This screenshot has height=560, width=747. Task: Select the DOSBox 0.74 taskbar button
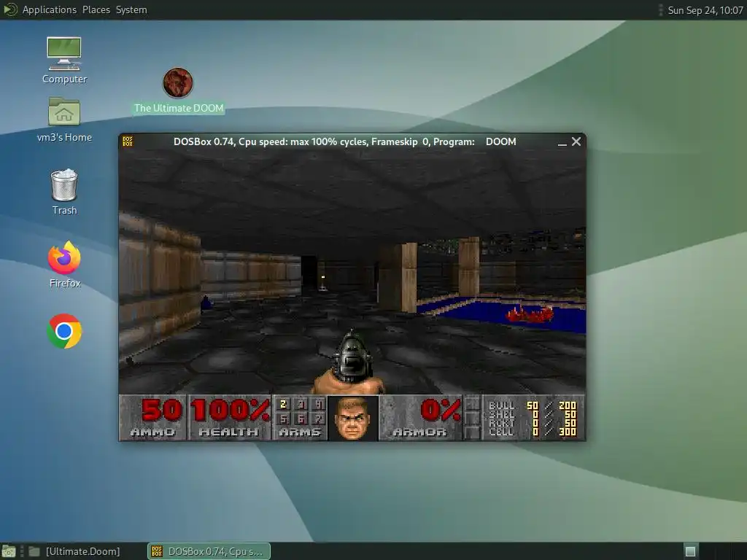(209, 551)
